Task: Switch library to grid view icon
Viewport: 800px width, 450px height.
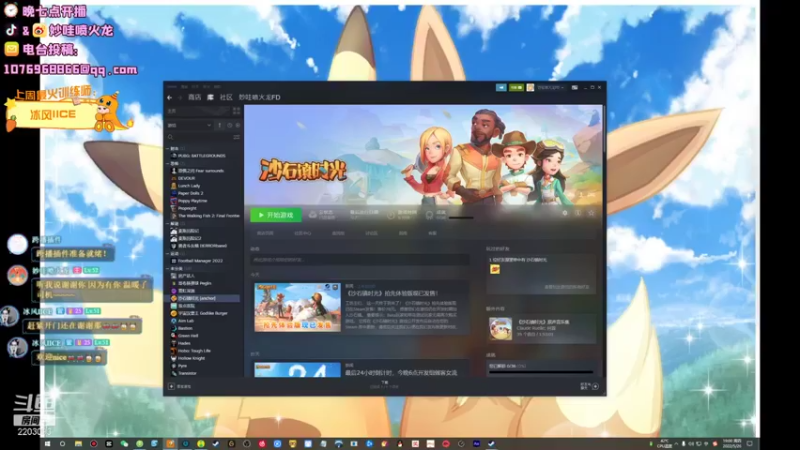Action: click(x=236, y=111)
